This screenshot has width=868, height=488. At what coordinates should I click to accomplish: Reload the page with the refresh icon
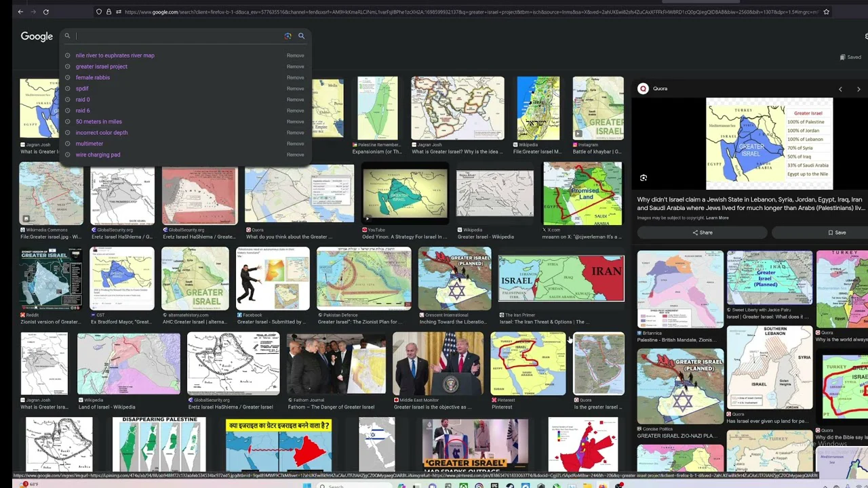45,12
